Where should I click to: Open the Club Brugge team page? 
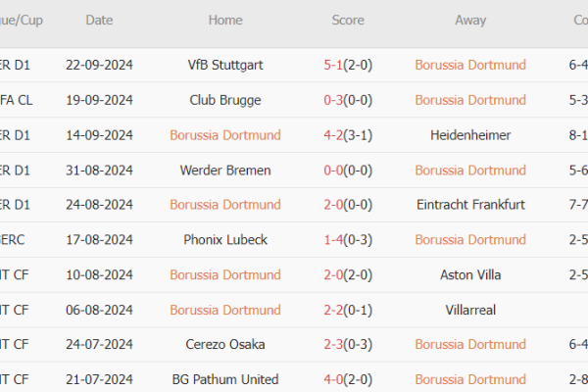pyautogui.click(x=225, y=100)
